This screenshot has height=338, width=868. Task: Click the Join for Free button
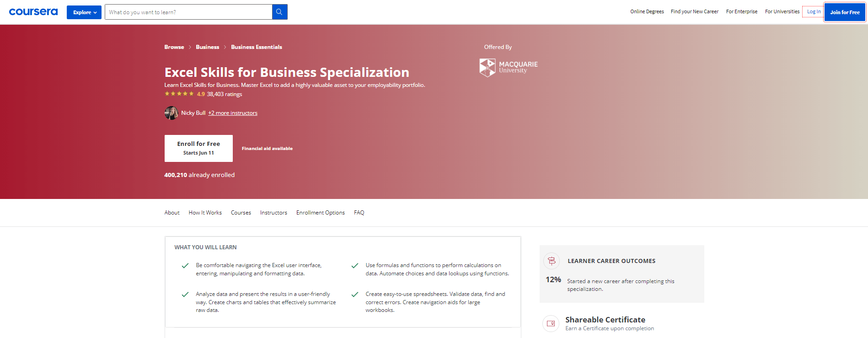[844, 12]
